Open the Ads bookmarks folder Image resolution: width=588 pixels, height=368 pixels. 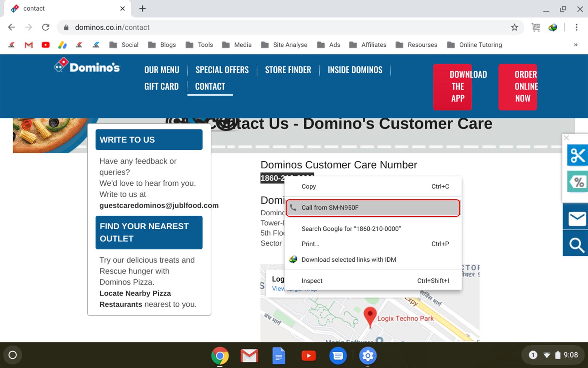coord(329,45)
